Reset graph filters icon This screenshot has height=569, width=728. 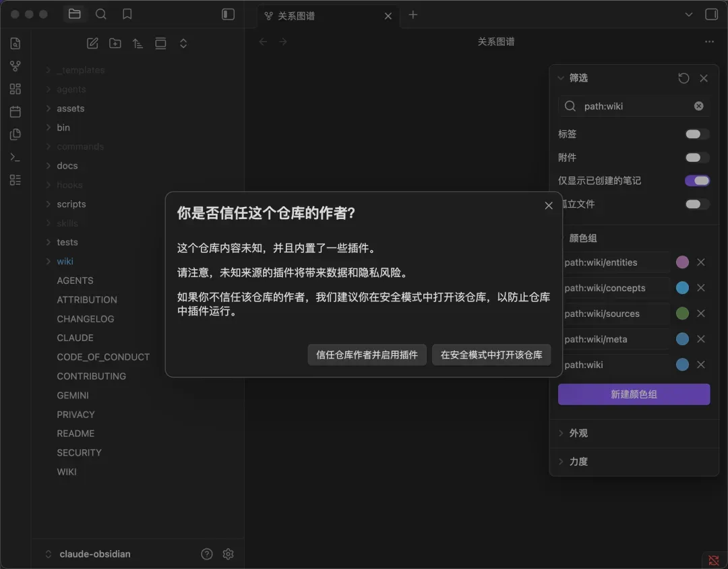[x=684, y=78]
